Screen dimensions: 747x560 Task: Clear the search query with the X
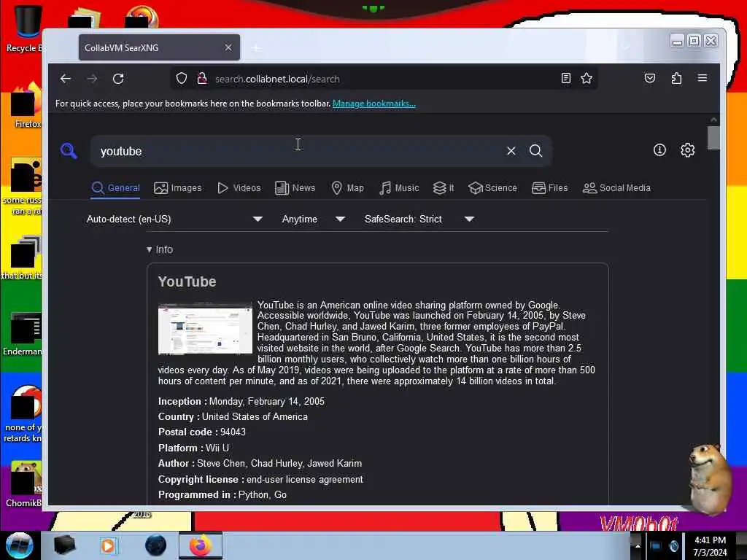click(511, 151)
